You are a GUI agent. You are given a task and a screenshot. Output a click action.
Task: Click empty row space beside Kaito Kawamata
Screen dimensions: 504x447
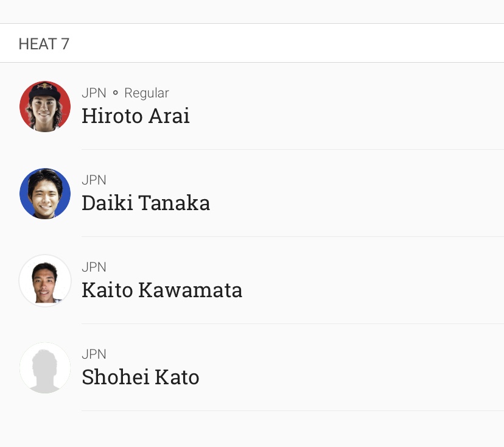[377, 281]
